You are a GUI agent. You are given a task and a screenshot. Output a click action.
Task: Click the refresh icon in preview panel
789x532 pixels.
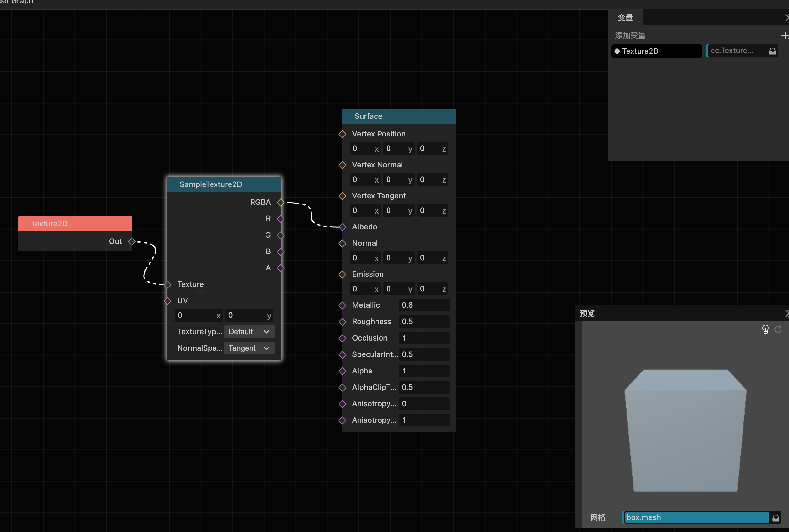[x=778, y=329]
